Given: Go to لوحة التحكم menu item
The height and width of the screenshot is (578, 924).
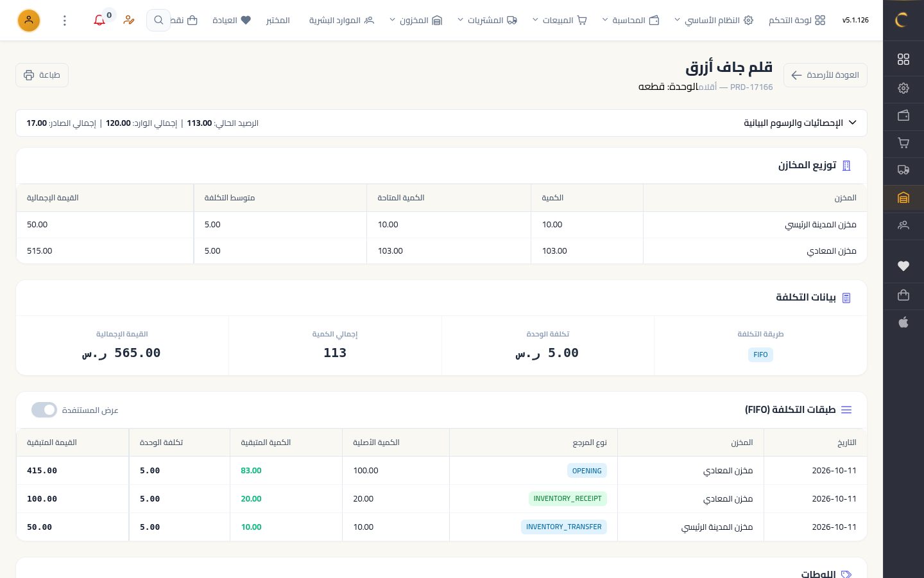Looking at the screenshot, I should pyautogui.click(x=797, y=21).
